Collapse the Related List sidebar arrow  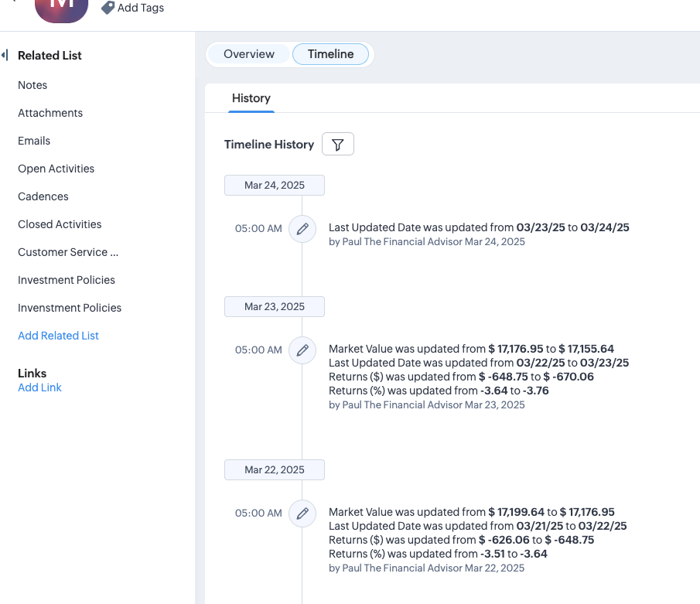[x=5, y=56]
